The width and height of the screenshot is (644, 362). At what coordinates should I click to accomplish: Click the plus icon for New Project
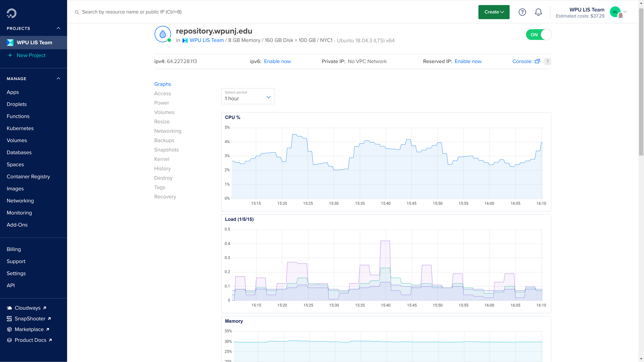click(x=10, y=55)
